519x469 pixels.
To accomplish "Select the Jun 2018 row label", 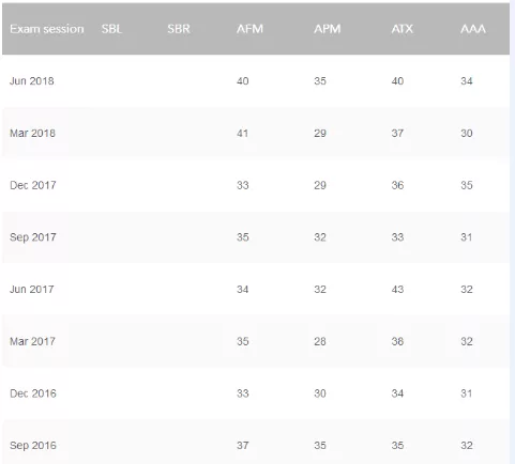I will point(32,81).
